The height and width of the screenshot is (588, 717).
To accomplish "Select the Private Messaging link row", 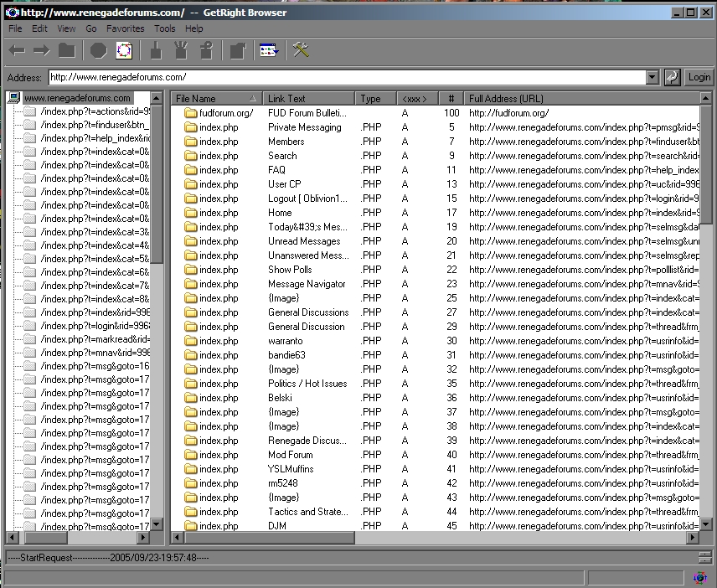I will pyautogui.click(x=304, y=127).
